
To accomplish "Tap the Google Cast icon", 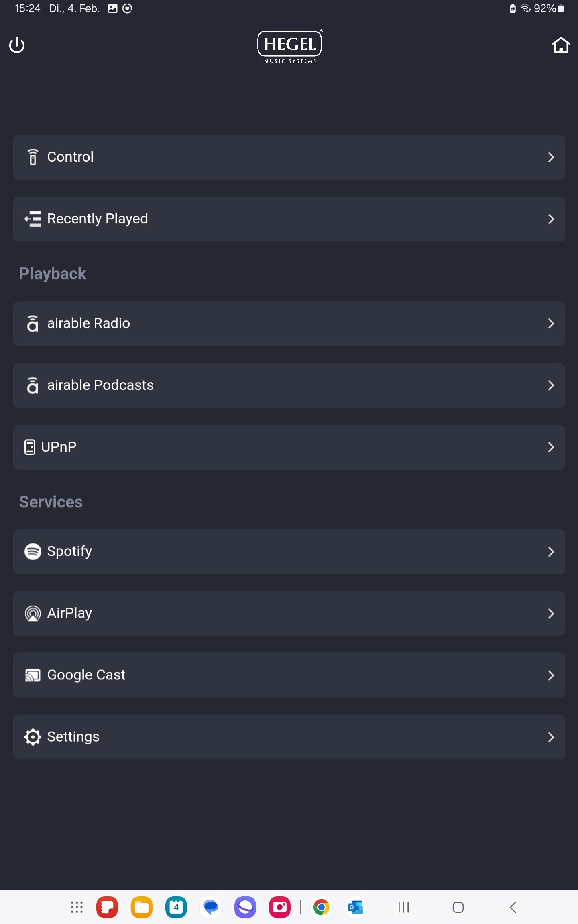I will 33,675.
